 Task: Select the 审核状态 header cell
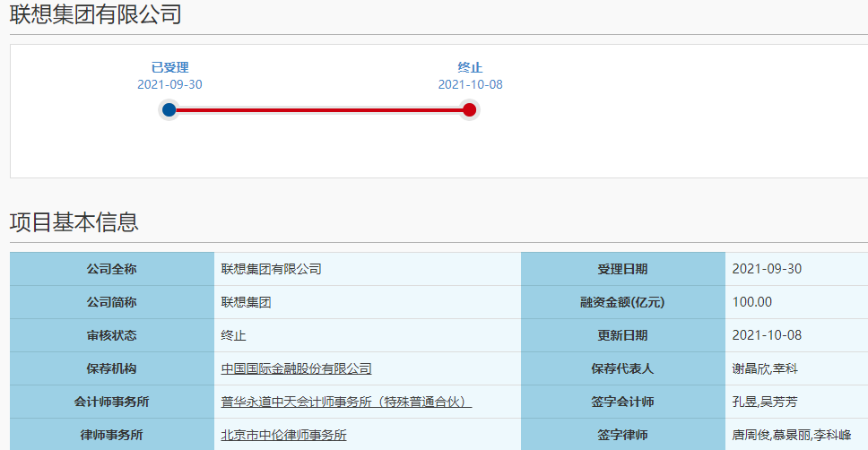pos(112,335)
